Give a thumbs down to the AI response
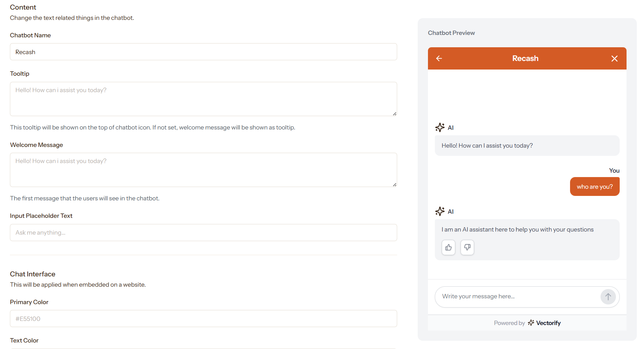This screenshot has height=349, width=644. pos(467,247)
